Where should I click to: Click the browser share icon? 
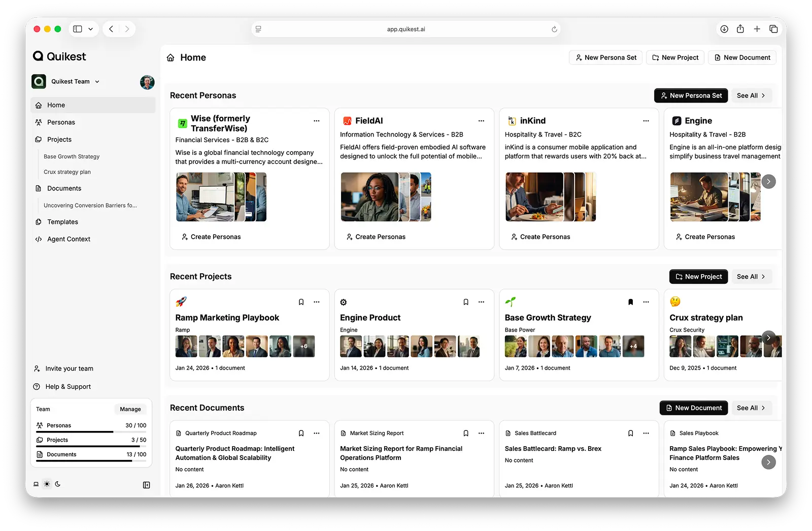pyautogui.click(x=740, y=29)
